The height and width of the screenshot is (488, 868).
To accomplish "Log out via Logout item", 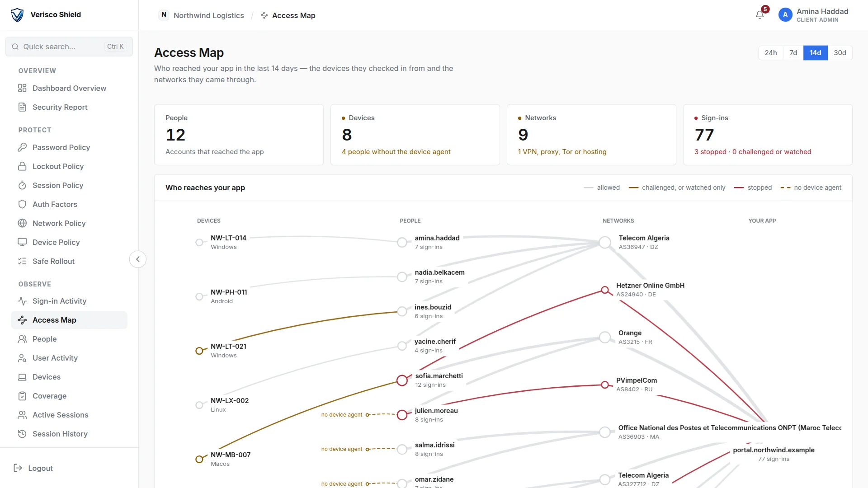I will [x=33, y=468].
